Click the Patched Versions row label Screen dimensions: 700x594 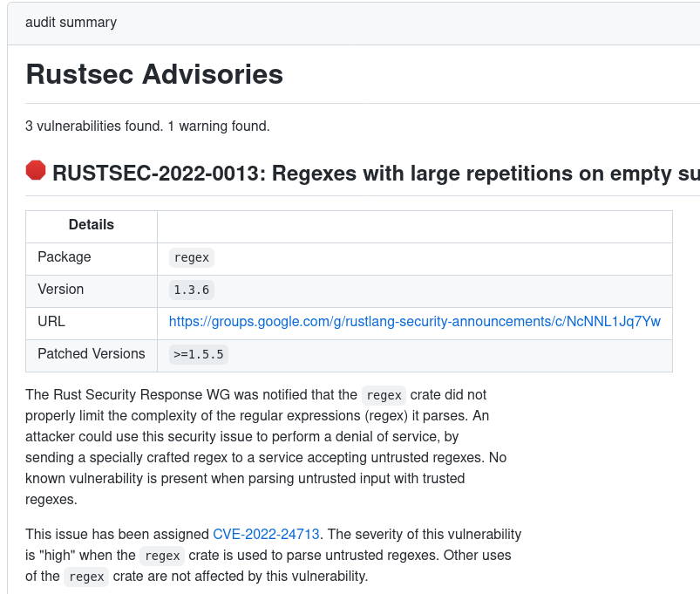(x=91, y=354)
